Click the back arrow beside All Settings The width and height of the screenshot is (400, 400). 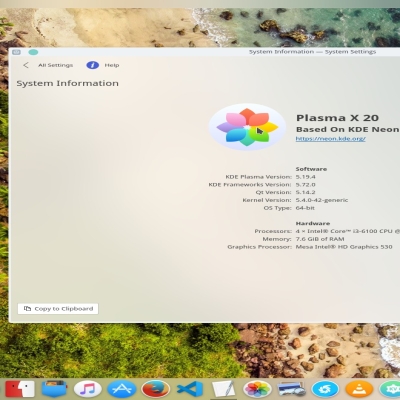(26, 65)
